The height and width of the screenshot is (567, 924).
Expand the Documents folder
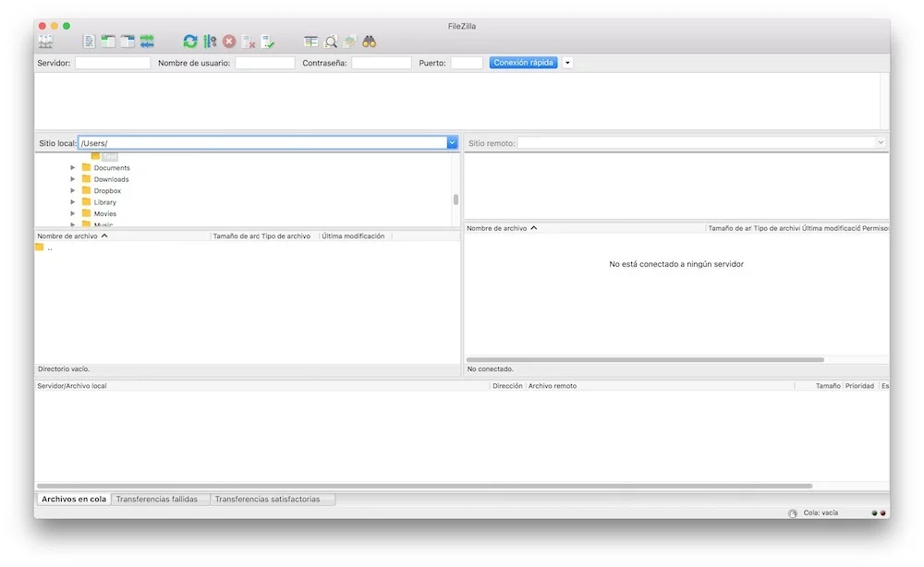[x=72, y=168]
